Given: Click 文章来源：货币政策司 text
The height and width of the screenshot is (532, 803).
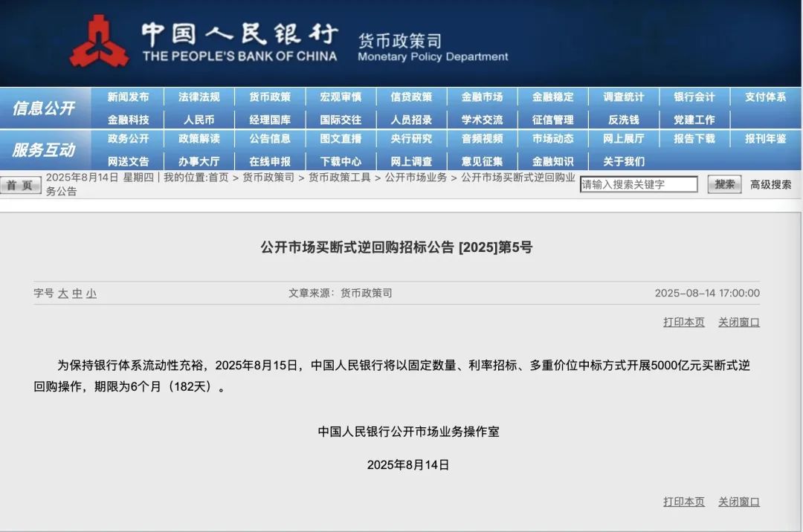Looking at the screenshot, I should click(x=340, y=293).
